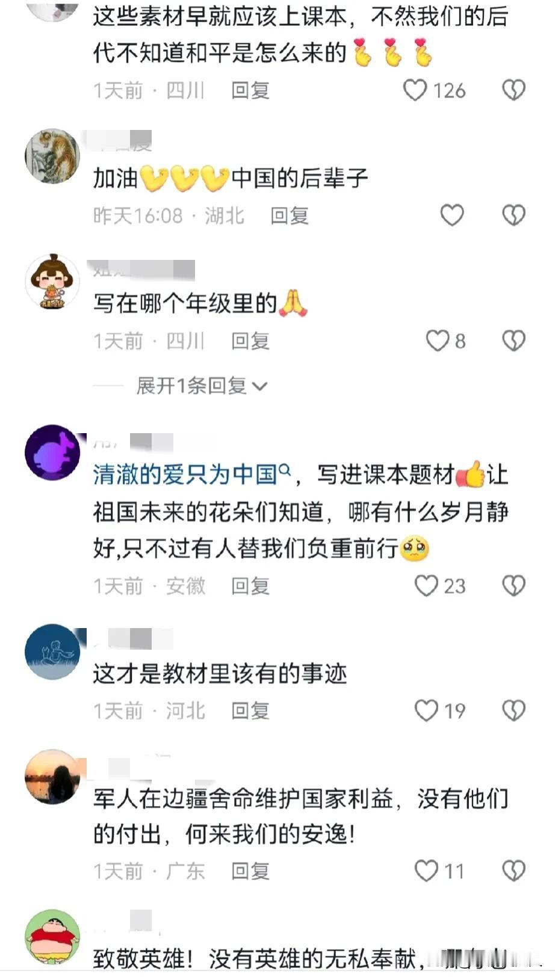Like the Hebei comment with 19 likes
The image size is (555, 980).
pos(426,710)
